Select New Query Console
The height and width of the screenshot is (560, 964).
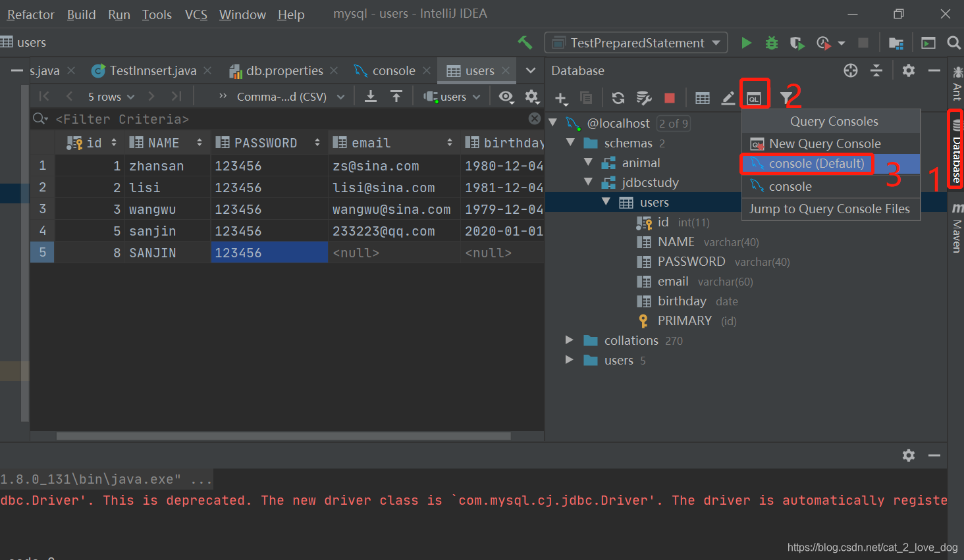tap(831, 143)
